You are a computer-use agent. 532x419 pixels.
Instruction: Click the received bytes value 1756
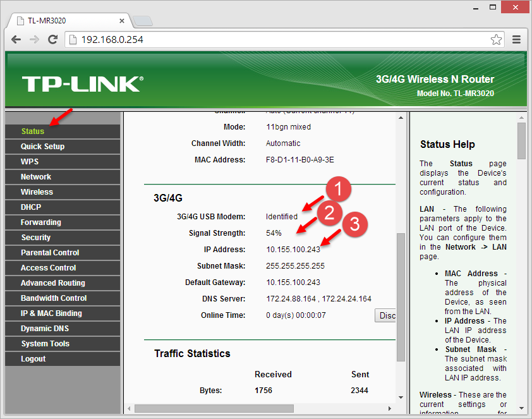(x=263, y=391)
